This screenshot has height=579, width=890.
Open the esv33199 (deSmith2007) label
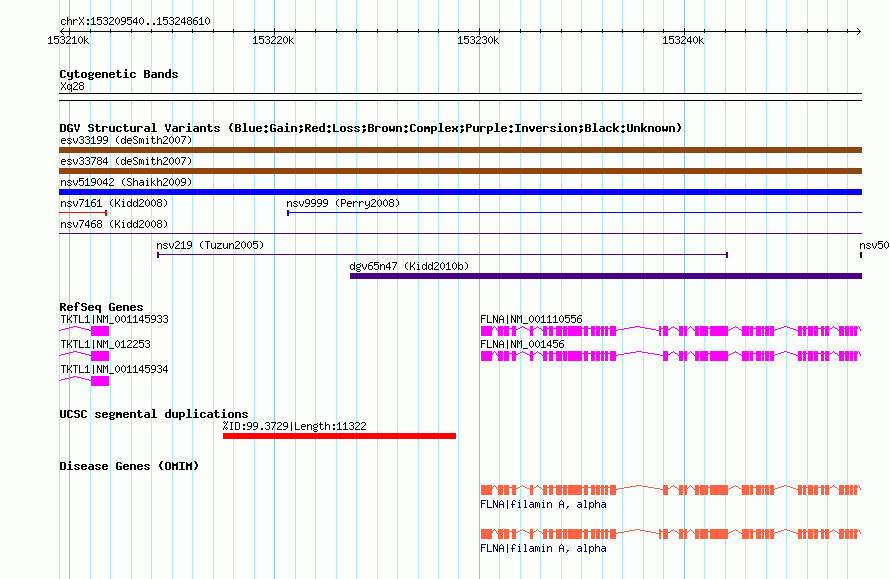(x=126, y=140)
